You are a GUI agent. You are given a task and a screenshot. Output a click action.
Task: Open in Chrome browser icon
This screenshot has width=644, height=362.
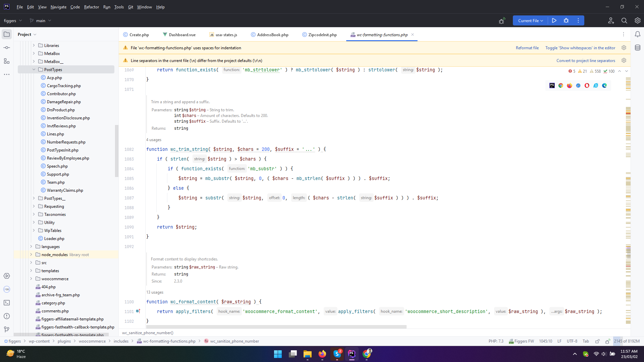[561, 85]
